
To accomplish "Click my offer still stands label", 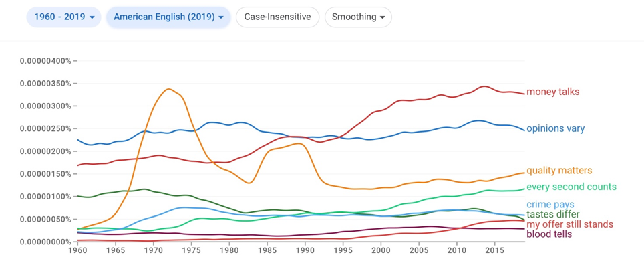I will [x=570, y=224].
